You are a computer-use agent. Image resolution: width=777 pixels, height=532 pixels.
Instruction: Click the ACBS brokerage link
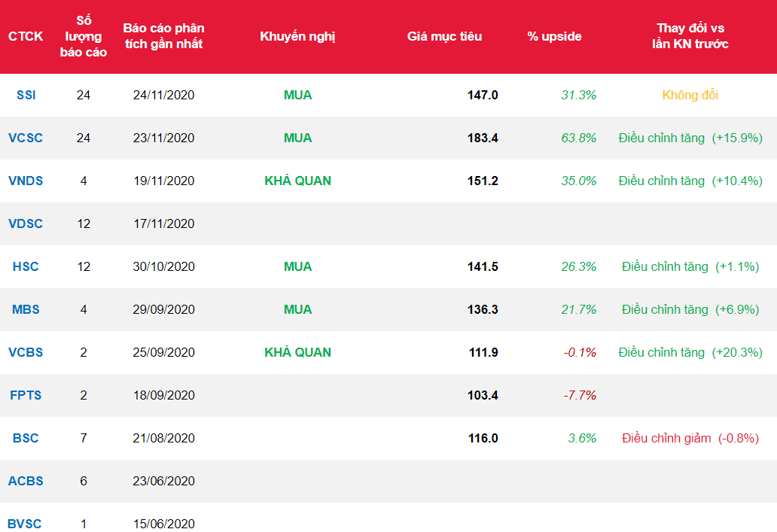click(26, 481)
